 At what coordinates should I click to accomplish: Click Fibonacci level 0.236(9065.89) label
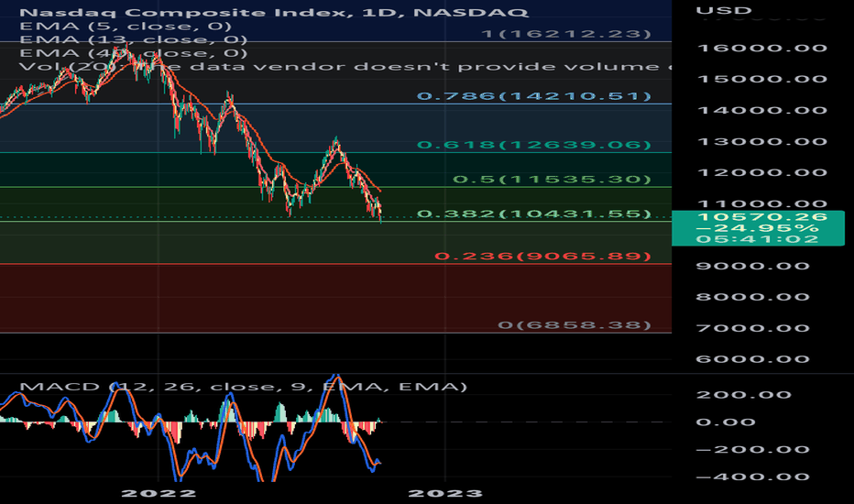point(543,256)
